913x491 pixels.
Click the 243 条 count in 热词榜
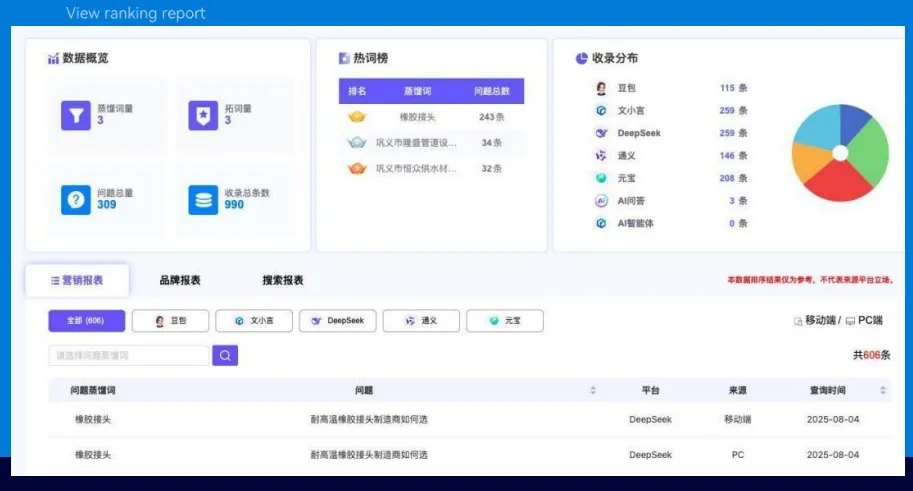[x=491, y=117]
